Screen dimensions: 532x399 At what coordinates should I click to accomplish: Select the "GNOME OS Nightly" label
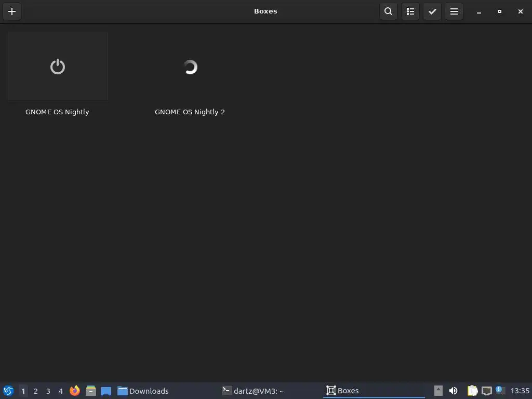(x=57, y=112)
